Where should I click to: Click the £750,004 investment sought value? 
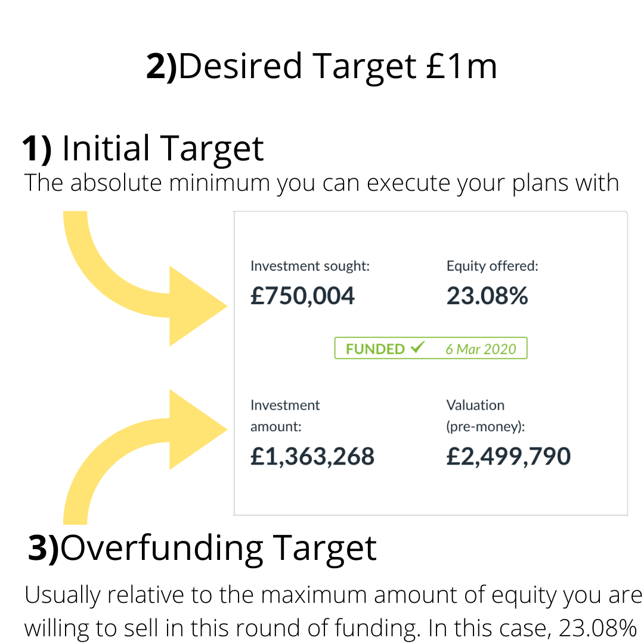click(302, 296)
